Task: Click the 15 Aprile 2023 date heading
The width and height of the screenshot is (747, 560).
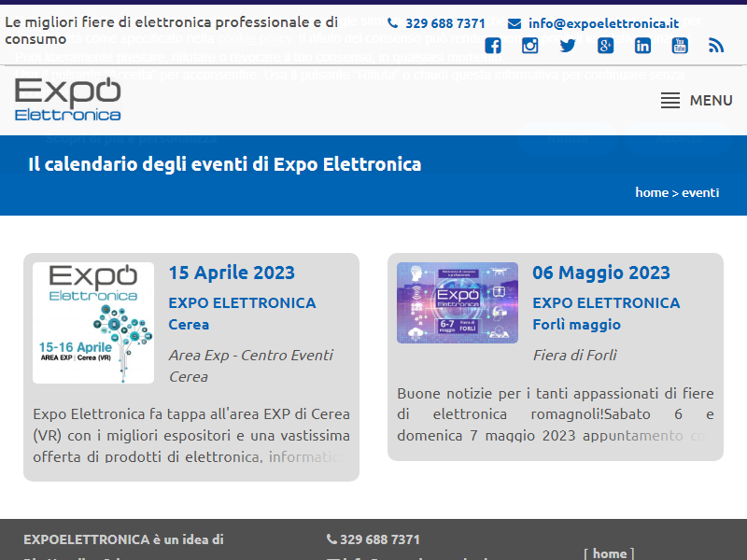Action: click(x=232, y=273)
